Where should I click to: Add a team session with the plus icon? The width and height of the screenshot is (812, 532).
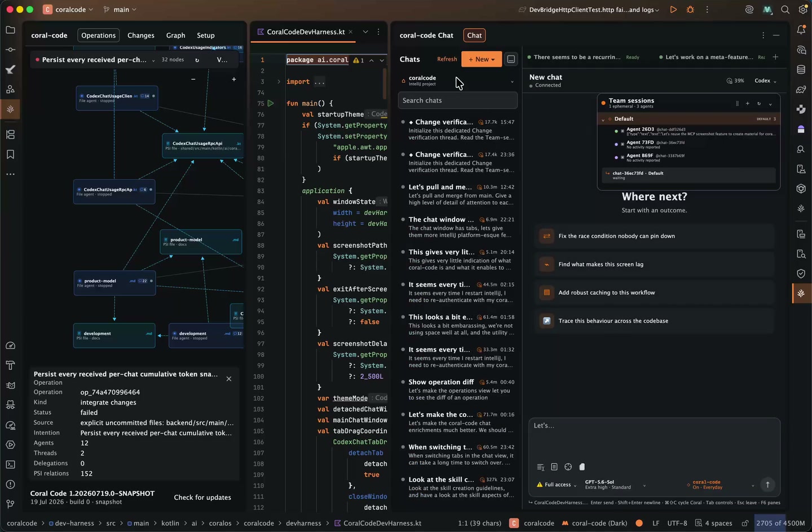click(x=748, y=103)
